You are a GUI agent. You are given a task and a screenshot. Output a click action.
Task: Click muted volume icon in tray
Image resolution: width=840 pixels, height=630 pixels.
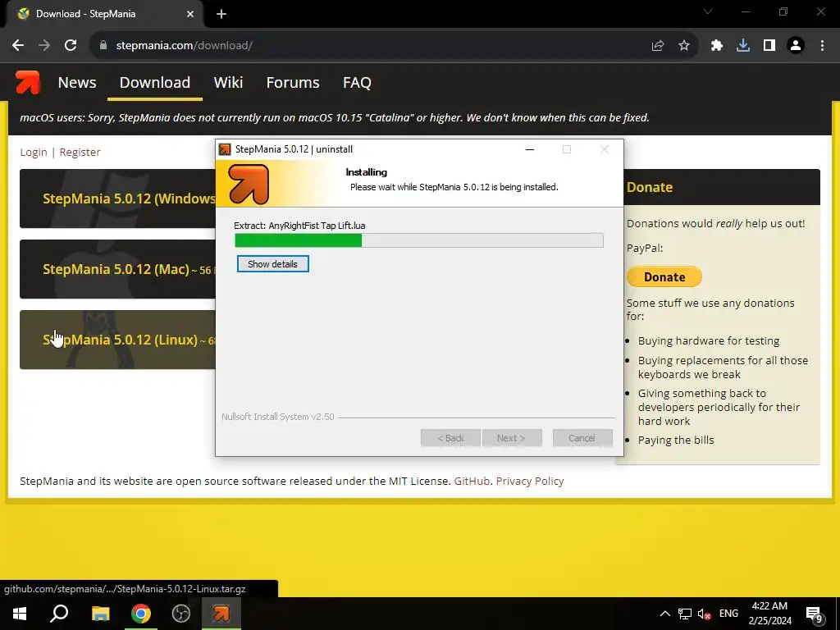coord(704,614)
